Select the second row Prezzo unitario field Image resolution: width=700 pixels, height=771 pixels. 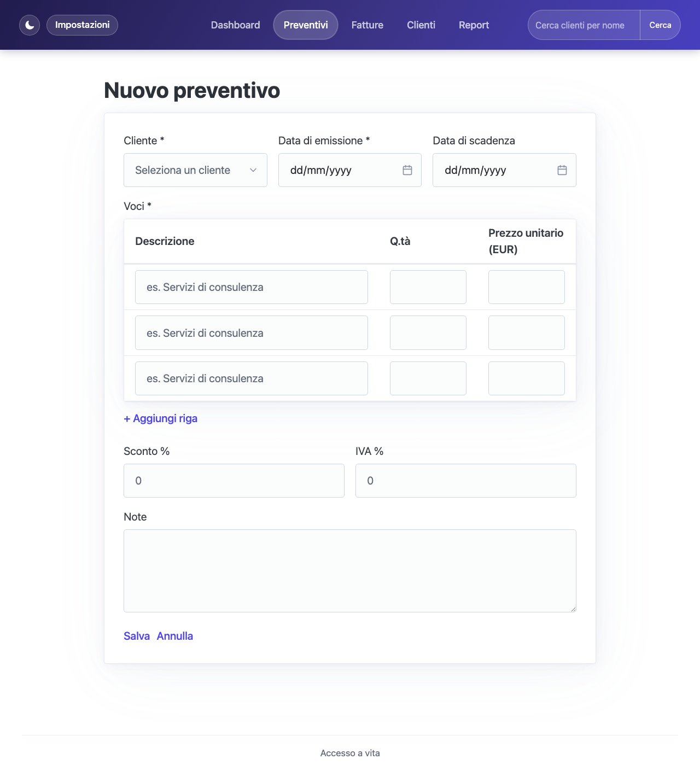tap(527, 333)
